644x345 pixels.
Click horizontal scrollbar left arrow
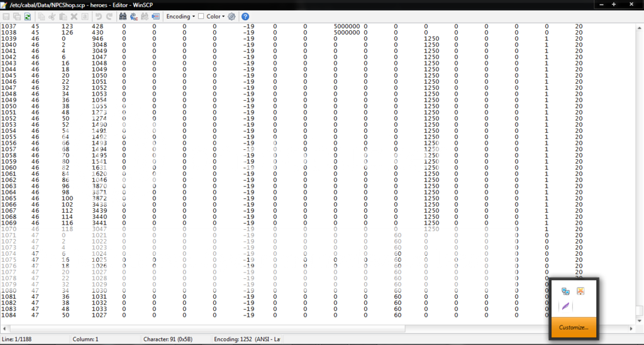point(5,328)
